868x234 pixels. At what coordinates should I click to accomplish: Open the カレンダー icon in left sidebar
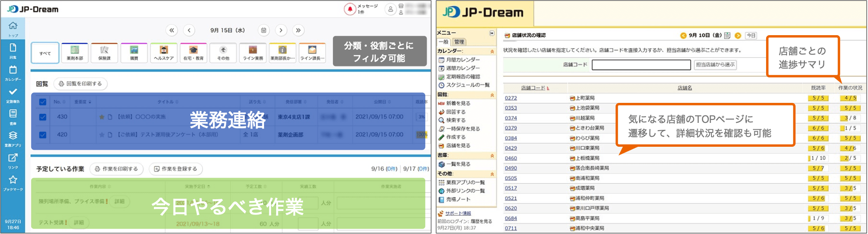pos(13,72)
